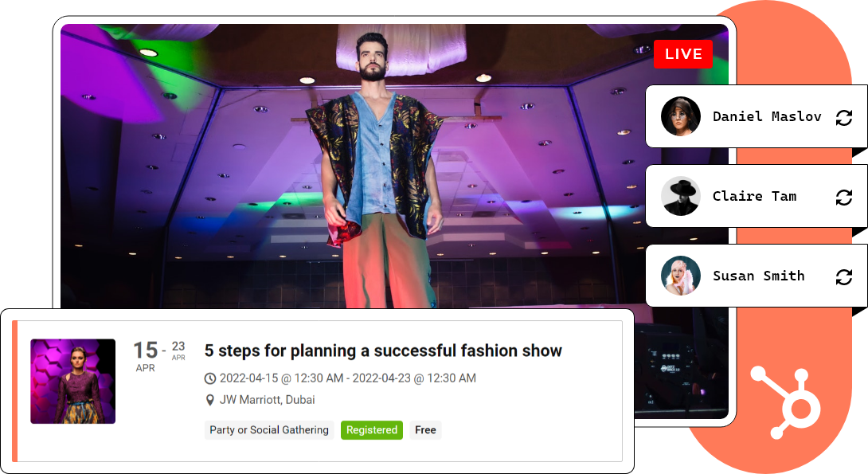Click the Free price tag
Image resolution: width=868 pixels, height=474 pixels.
coord(425,430)
